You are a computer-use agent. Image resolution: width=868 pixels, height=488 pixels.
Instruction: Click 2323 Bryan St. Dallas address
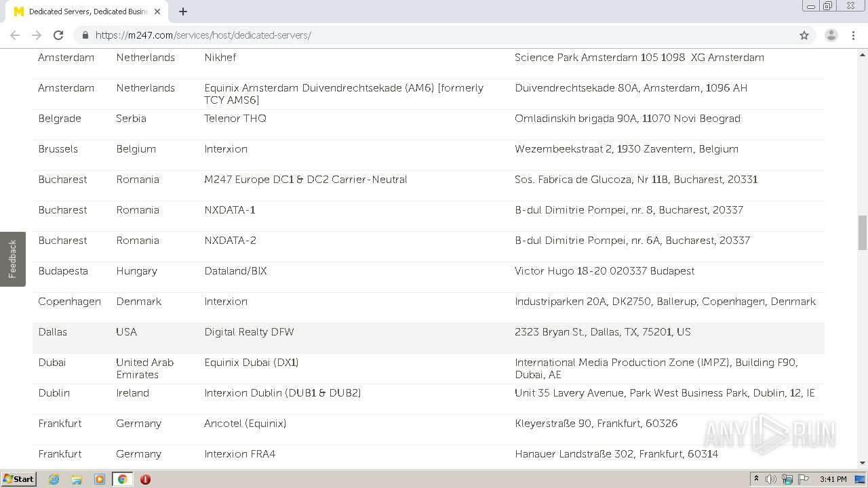603,332
